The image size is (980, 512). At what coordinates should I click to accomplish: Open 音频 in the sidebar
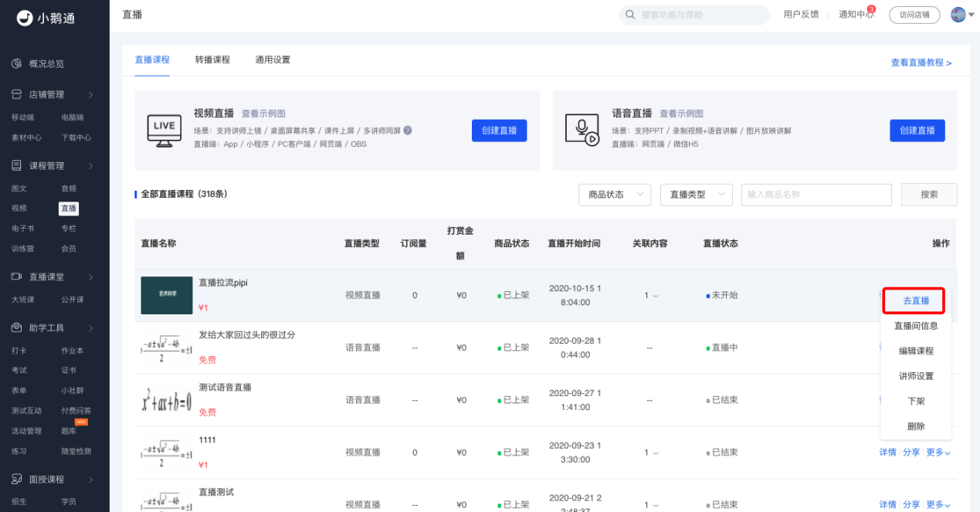pyautogui.click(x=69, y=188)
